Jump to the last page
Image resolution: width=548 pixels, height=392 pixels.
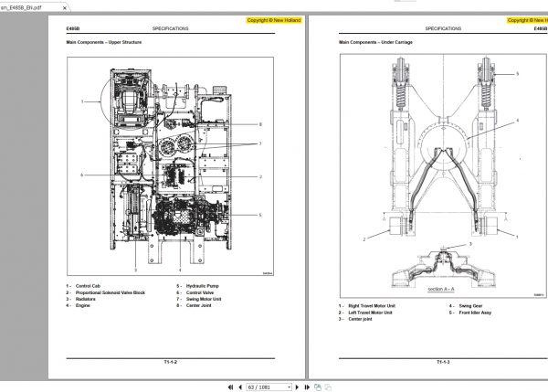tap(307, 387)
